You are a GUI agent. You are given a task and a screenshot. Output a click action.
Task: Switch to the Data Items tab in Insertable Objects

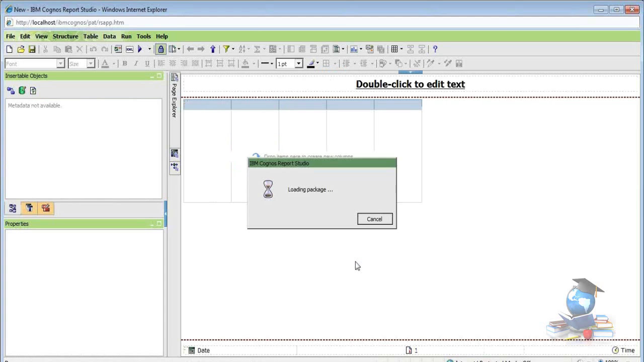pyautogui.click(x=29, y=208)
